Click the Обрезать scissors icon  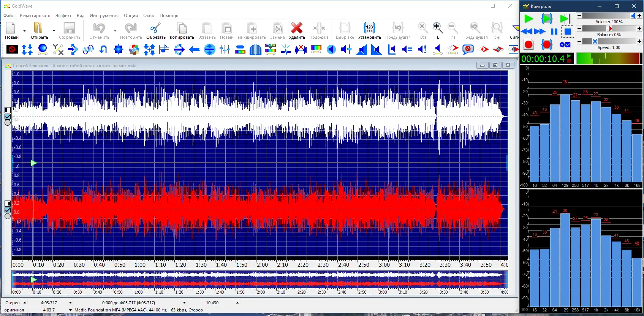click(x=156, y=28)
